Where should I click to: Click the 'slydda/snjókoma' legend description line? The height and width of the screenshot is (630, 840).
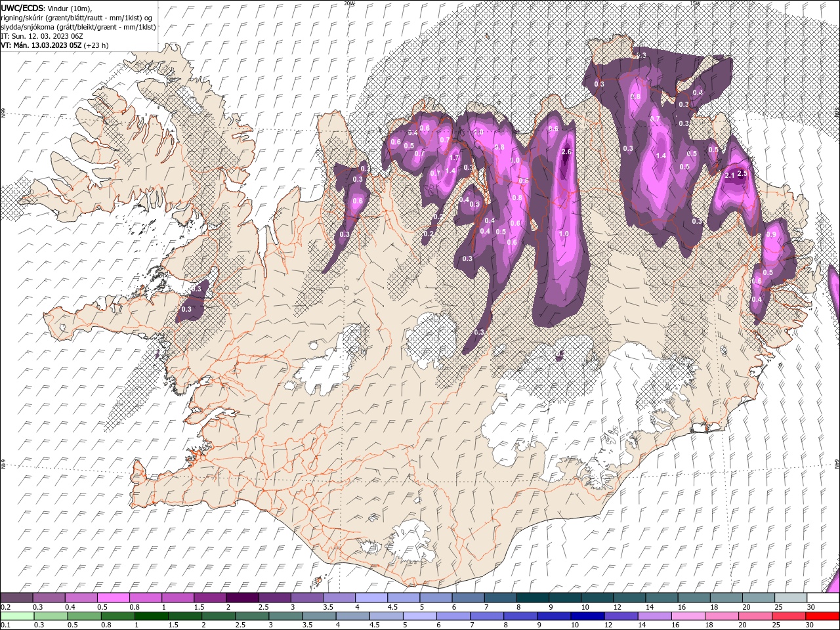(x=78, y=27)
